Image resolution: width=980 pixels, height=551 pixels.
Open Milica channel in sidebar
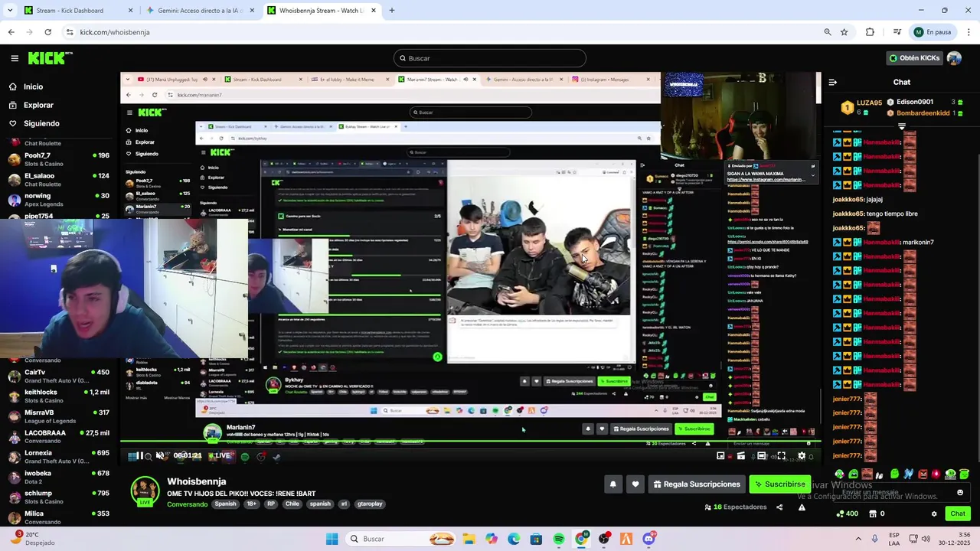pyautogui.click(x=57, y=517)
